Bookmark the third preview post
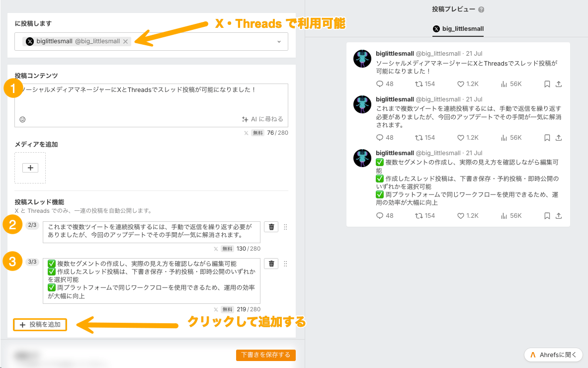 [x=547, y=216]
